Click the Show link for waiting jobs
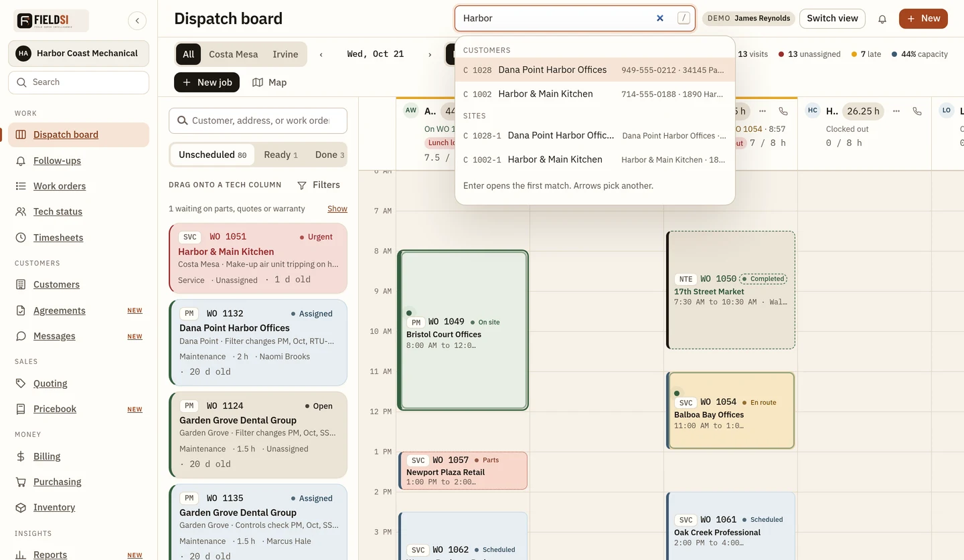Image resolution: width=964 pixels, height=560 pixels. tap(337, 209)
